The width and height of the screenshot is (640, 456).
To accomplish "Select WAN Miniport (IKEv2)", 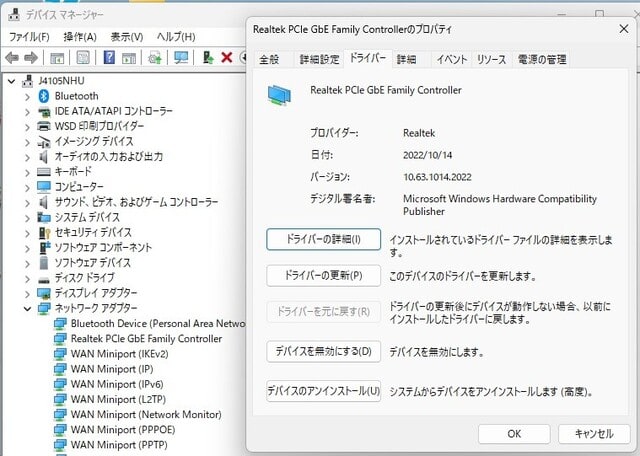I will coord(119,354).
